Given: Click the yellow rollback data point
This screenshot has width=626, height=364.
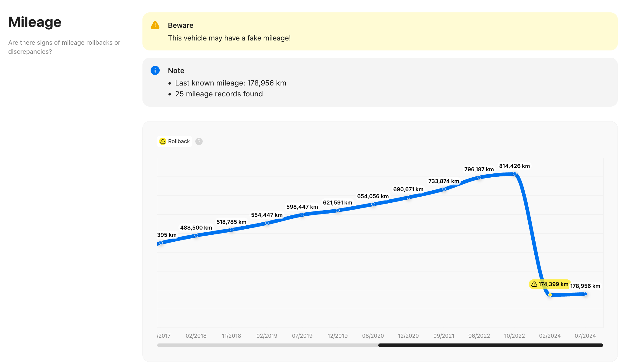Looking at the screenshot, I should click(x=550, y=295).
